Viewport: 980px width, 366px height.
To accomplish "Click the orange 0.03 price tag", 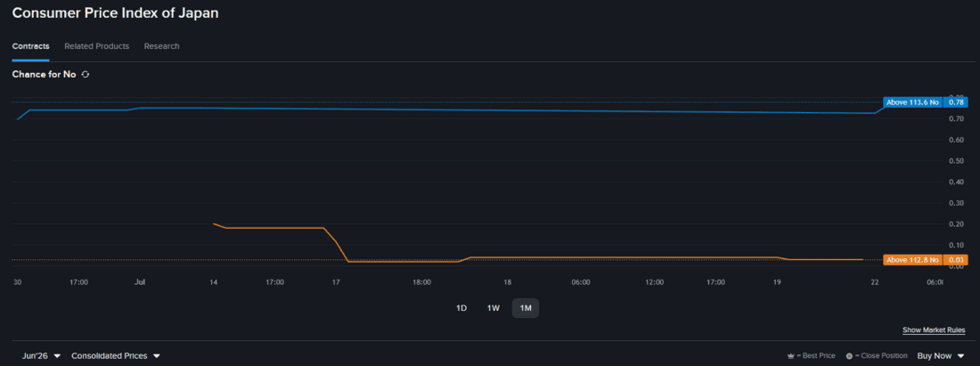I will pos(956,260).
